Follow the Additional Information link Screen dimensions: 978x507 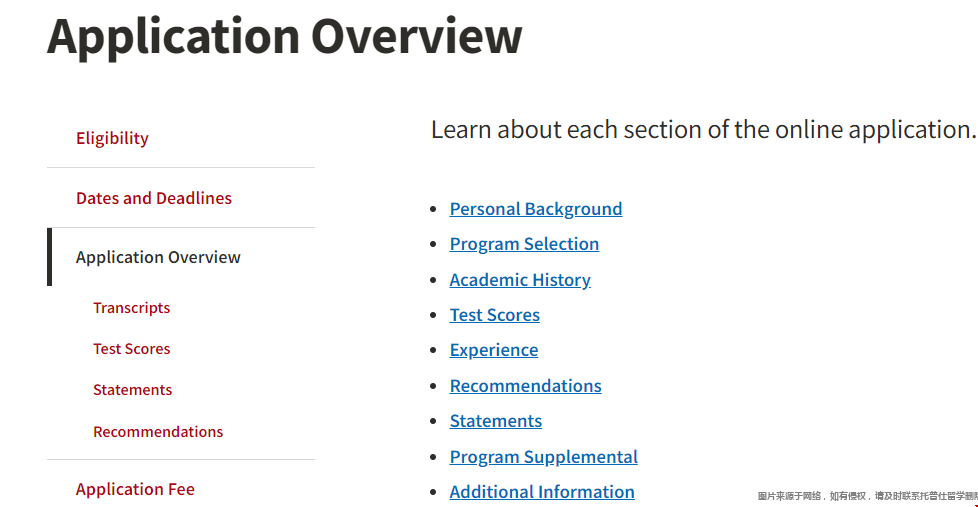click(x=541, y=492)
